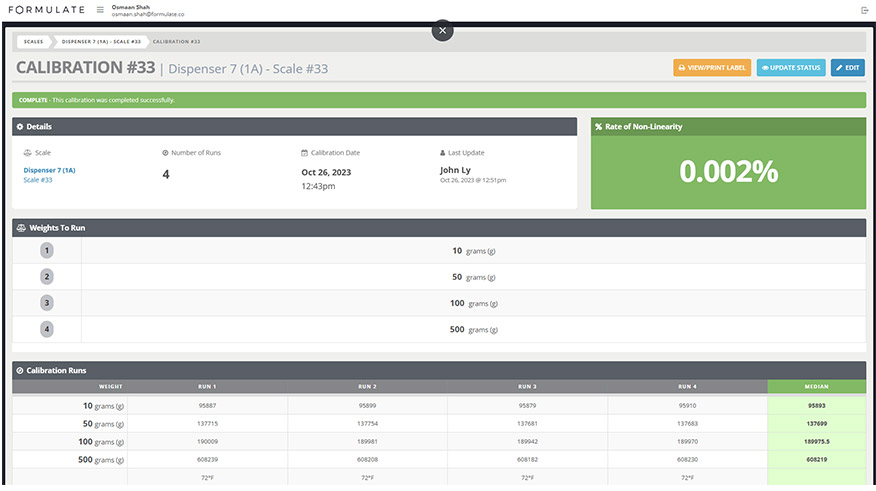The image size is (876, 491).
Task: Click the Median column header
Action: click(x=816, y=386)
